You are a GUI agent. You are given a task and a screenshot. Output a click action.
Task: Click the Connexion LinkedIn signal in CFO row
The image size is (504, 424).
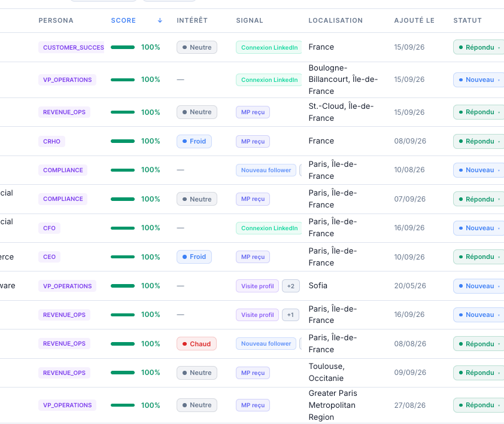point(269,228)
